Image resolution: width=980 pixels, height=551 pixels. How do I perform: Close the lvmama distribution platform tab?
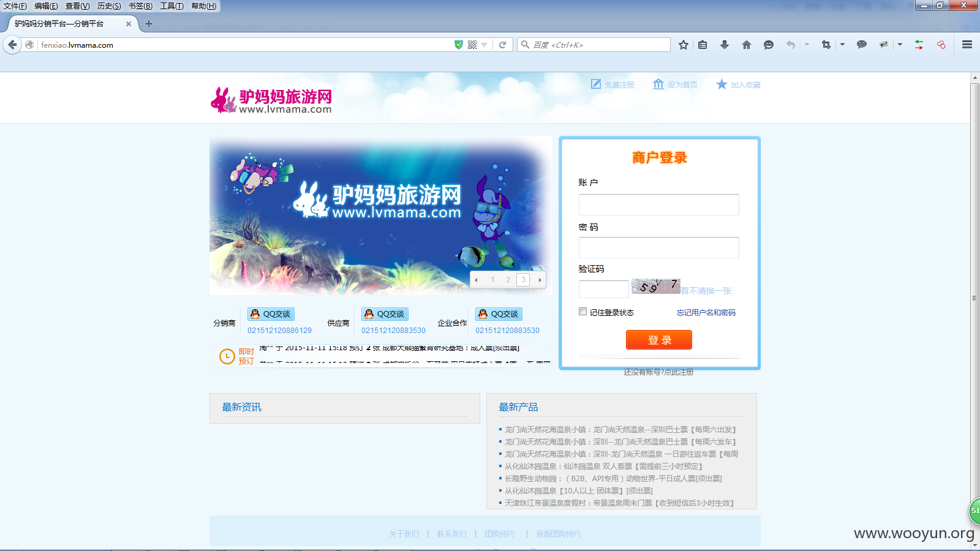coord(129,24)
